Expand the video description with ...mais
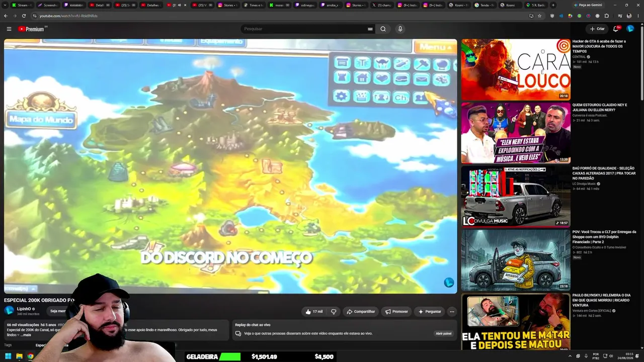 pos(26,335)
